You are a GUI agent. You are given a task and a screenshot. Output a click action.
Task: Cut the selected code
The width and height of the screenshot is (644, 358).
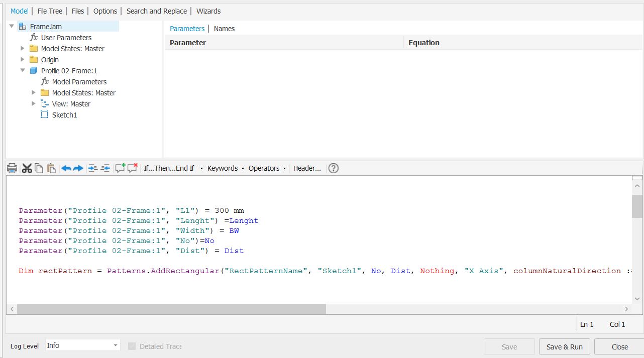click(27, 168)
